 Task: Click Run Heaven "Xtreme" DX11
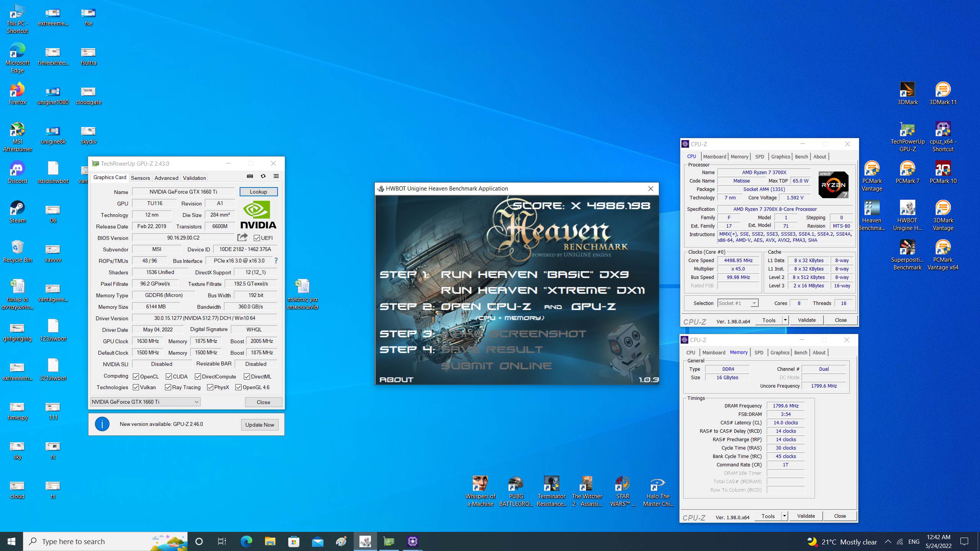[x=543, y=290]
